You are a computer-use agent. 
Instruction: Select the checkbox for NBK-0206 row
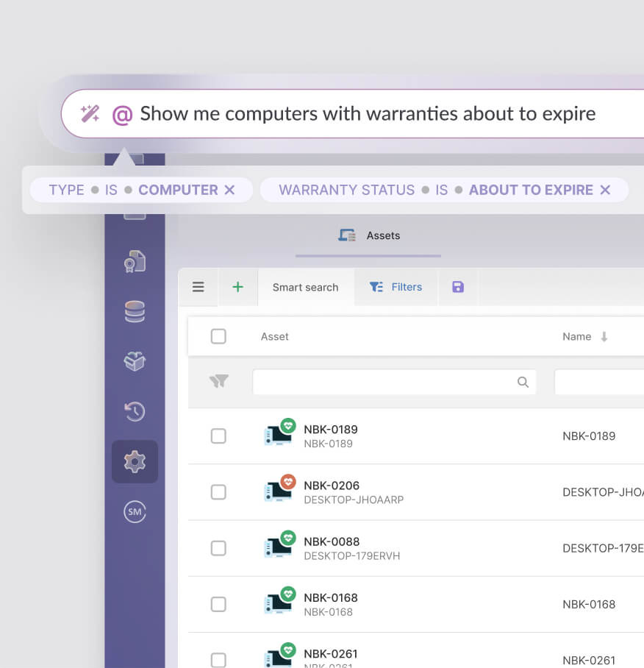coord(218,492)
